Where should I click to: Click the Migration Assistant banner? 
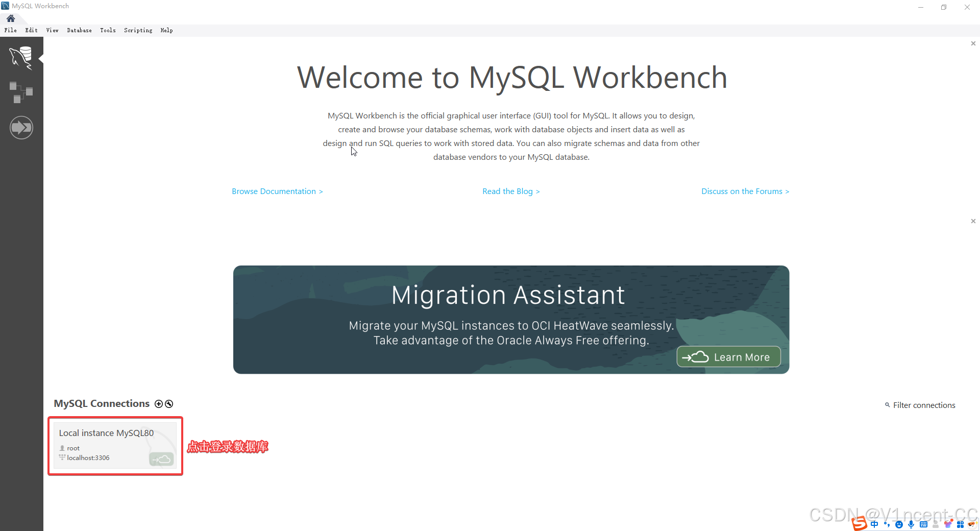511,320
